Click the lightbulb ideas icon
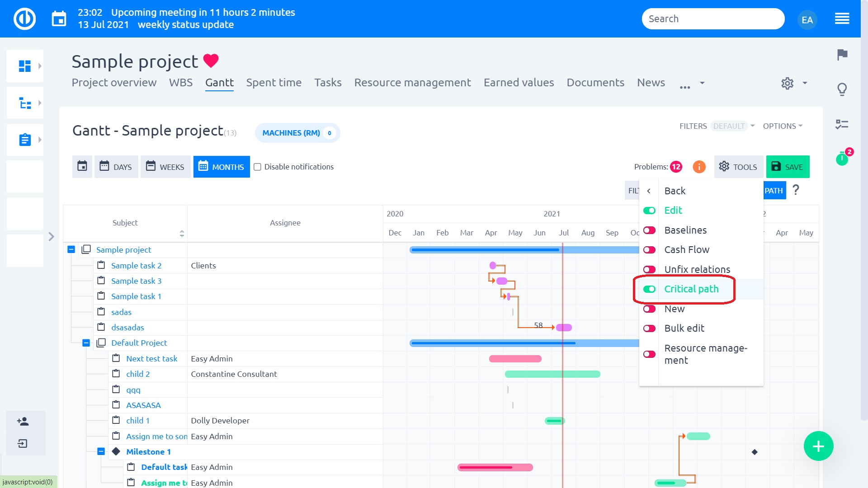Viewport: 868px width, 488px height. coord(842,89)
